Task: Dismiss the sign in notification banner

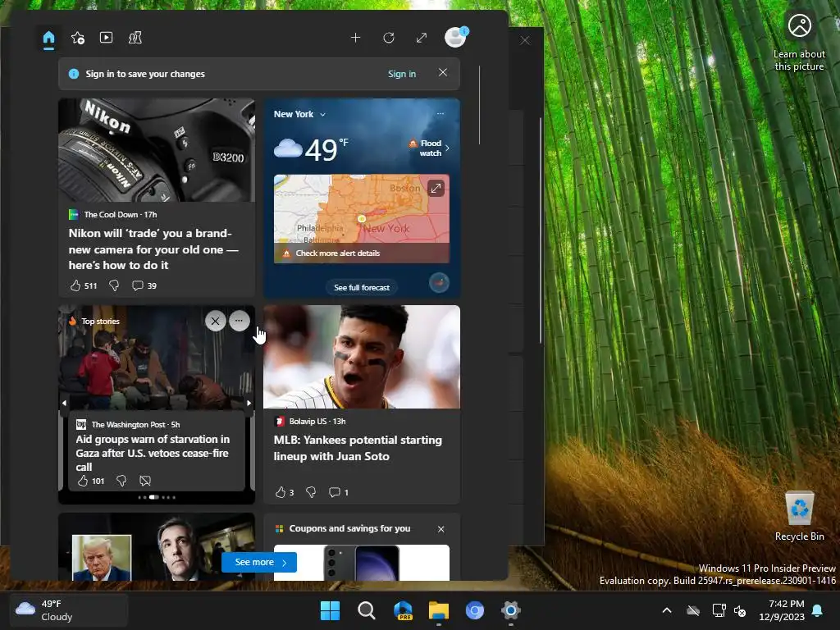Action: point(442,72)
